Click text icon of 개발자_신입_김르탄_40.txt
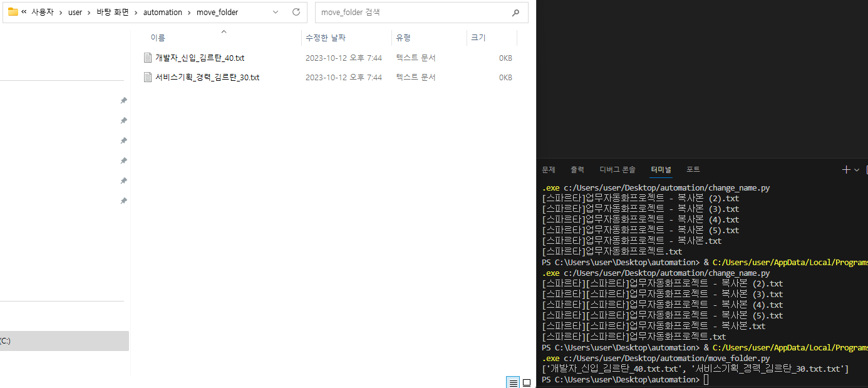 click(148, 58)
